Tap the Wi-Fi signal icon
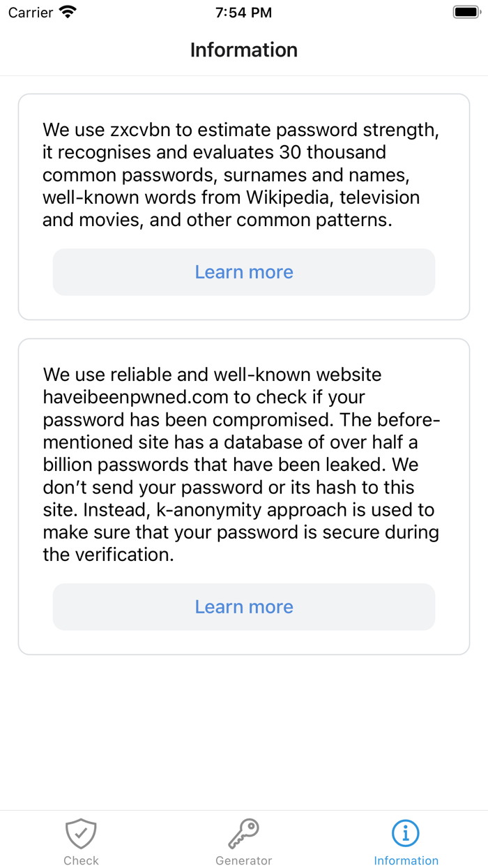The height and width of the screenshot is (868, 488). [67, 11]
